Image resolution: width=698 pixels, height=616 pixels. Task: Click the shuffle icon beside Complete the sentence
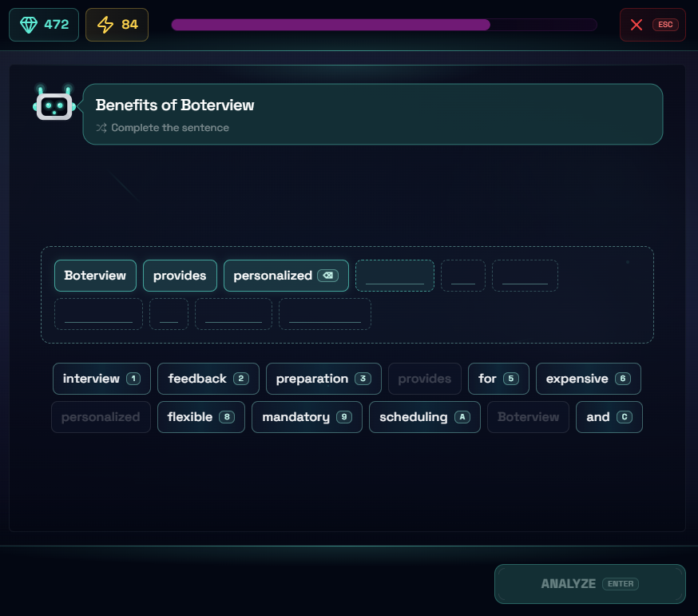tap(101, 128)
